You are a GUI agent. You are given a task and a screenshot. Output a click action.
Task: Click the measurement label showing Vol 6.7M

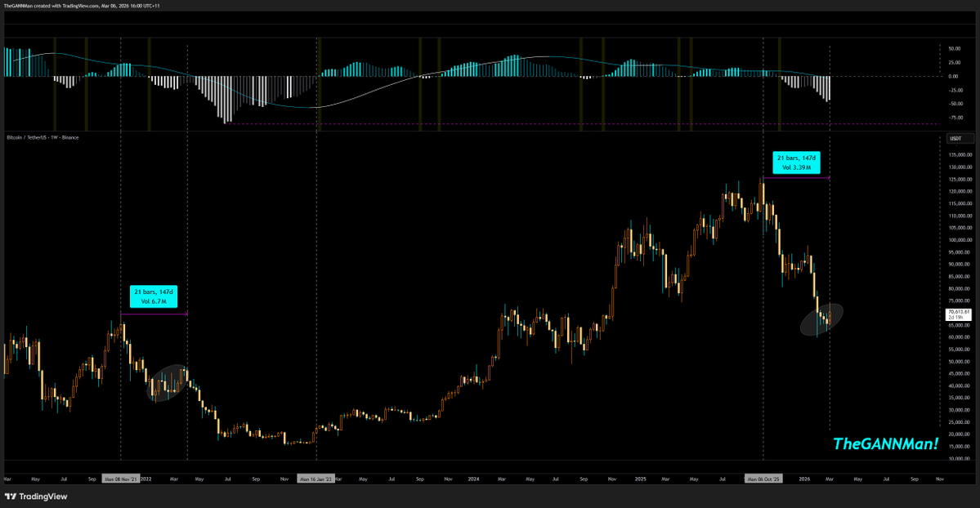[154, 296]
